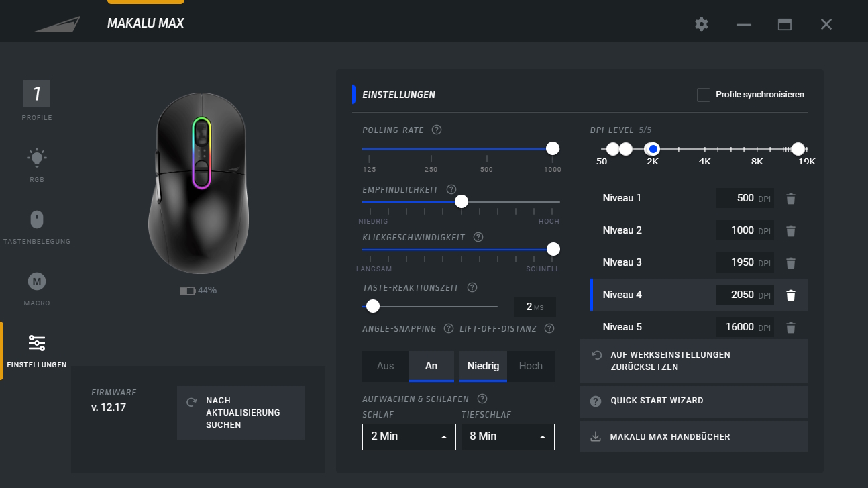Image resolution: width=868 pixels, height=488 pixels.
Task: Open settings gear in title bar
Action: pyautogui.click(x=702, y=24)
